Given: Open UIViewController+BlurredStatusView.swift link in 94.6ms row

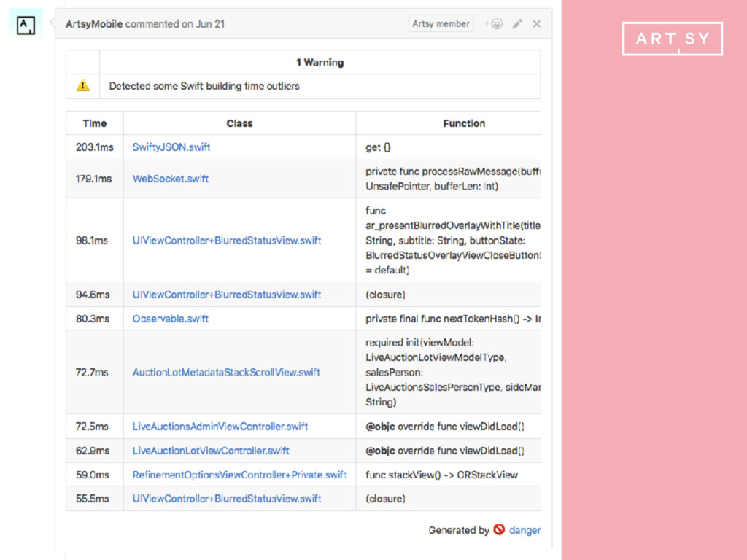Looking at the screenshot, I should [227, 295].
